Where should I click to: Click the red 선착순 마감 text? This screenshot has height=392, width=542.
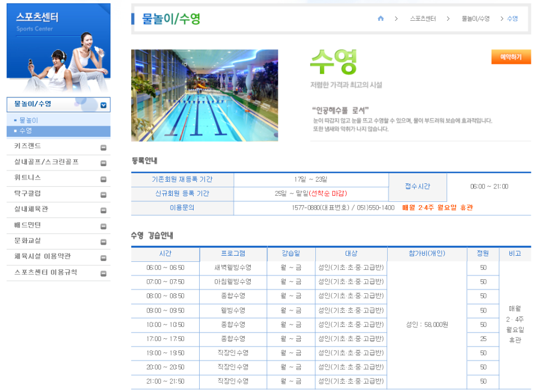pos(328,193)
